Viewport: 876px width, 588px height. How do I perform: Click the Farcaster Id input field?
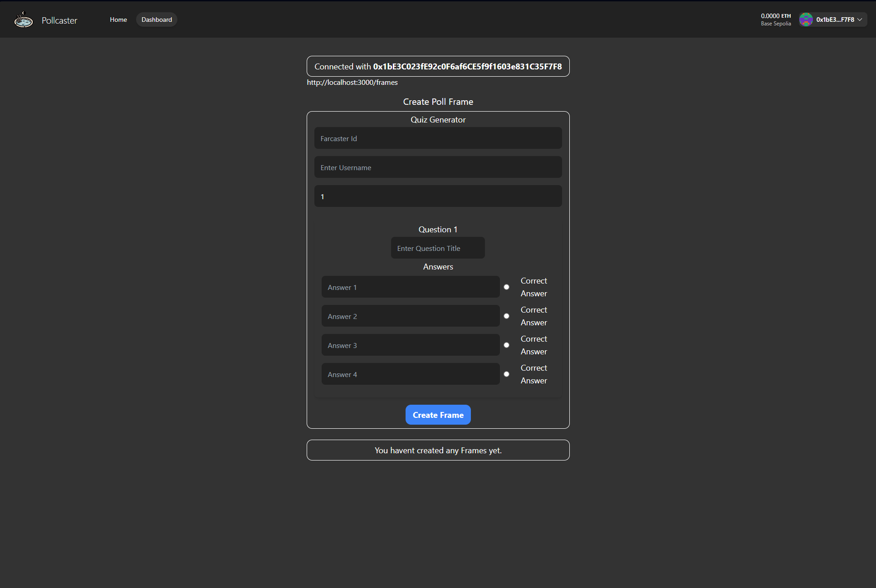438,138
